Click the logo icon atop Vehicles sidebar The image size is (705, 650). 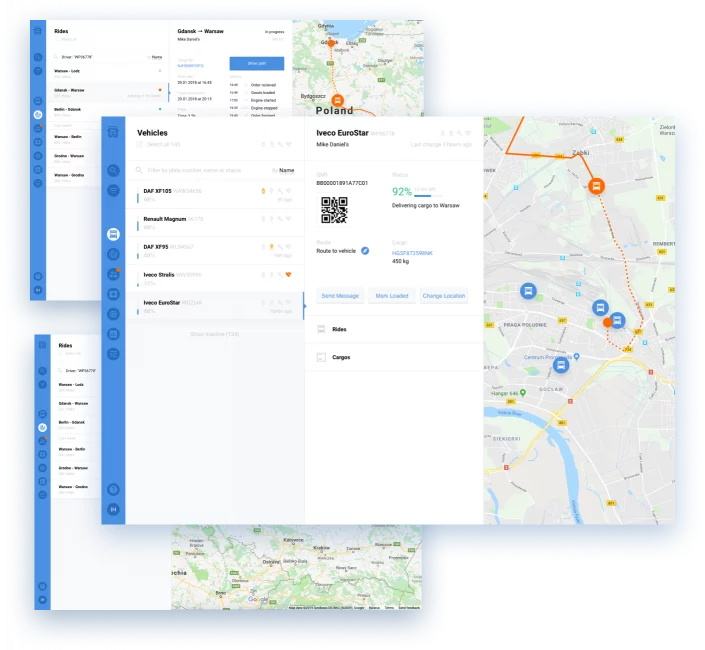point(113,132)
